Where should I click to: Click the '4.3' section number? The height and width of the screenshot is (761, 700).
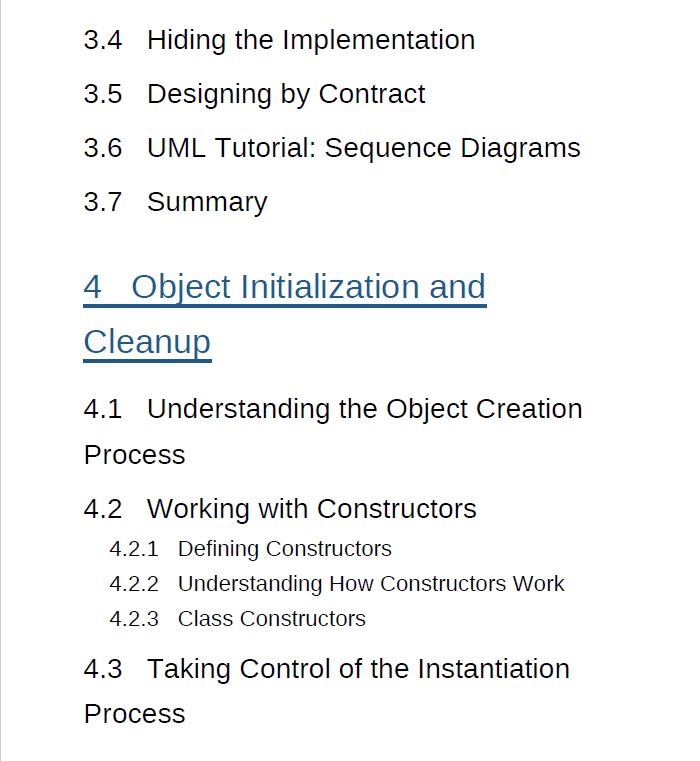click(x=103, y=669)
